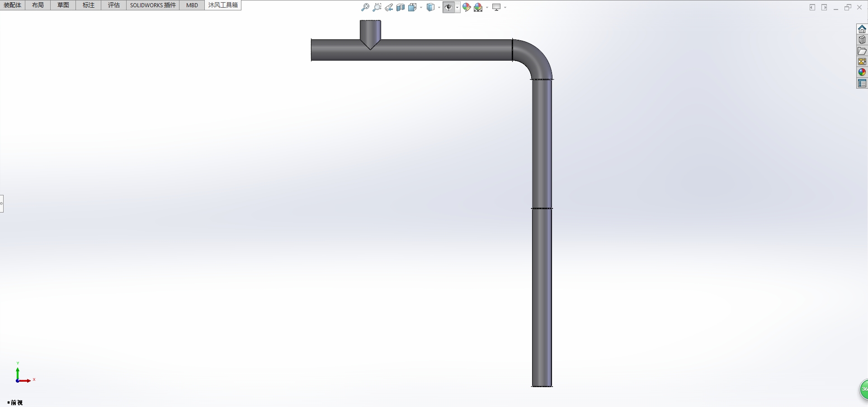Click the Display Style cube icon

tap(431, 7)
